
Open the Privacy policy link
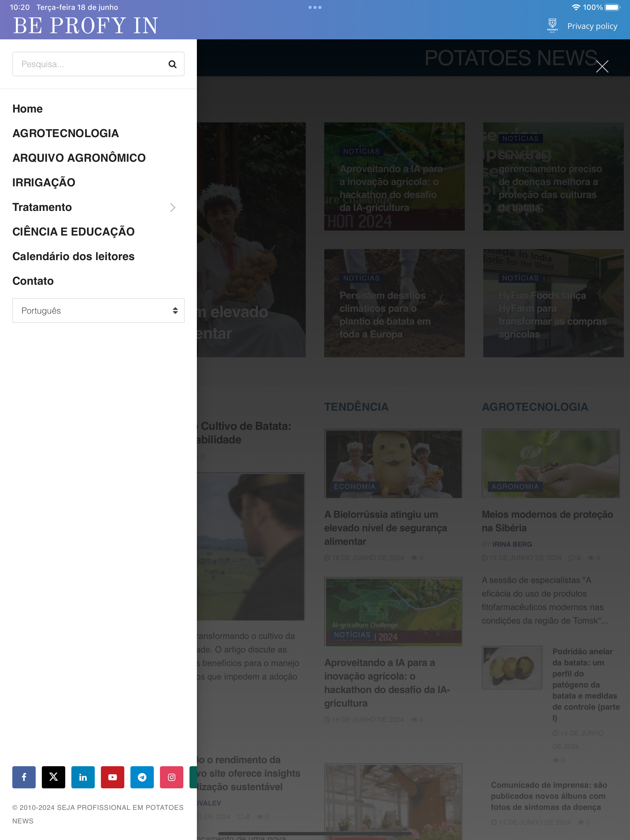pos(592,26)
